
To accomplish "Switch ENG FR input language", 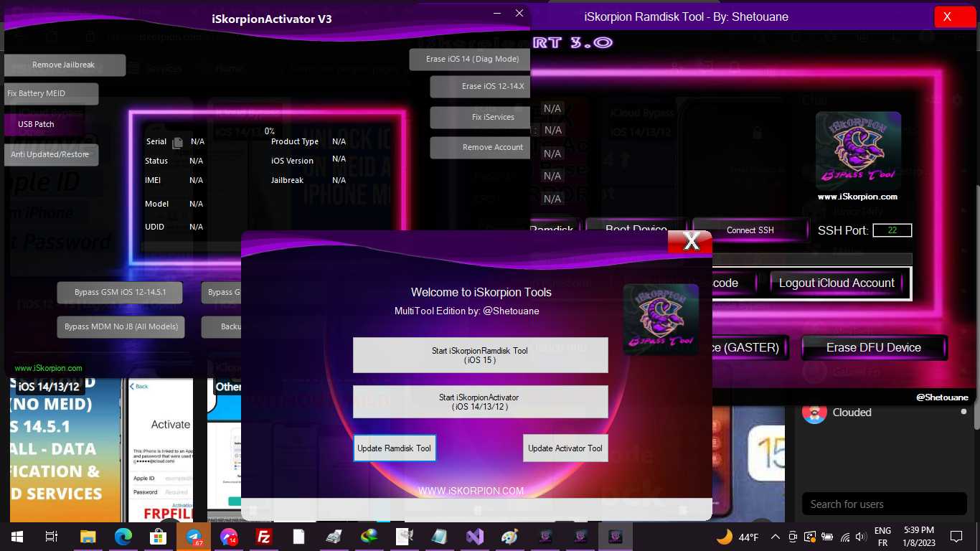I will pyautogui.click(x=882, y=537).
